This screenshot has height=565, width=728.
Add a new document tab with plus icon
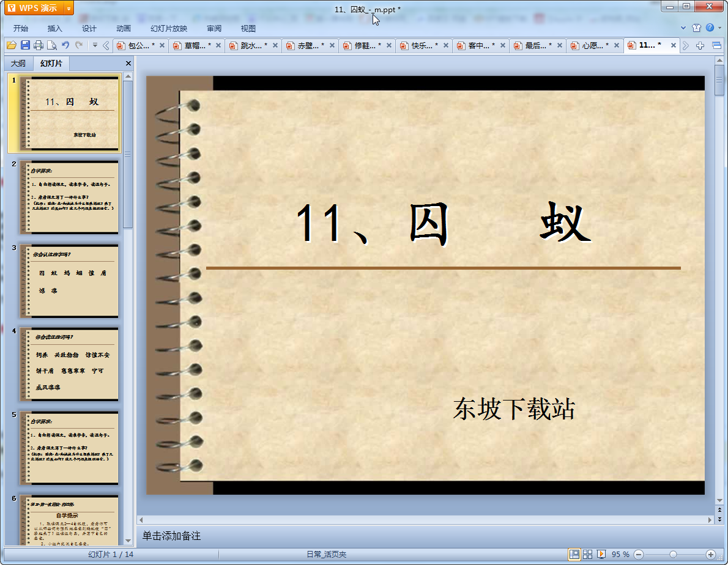(701, 45)
